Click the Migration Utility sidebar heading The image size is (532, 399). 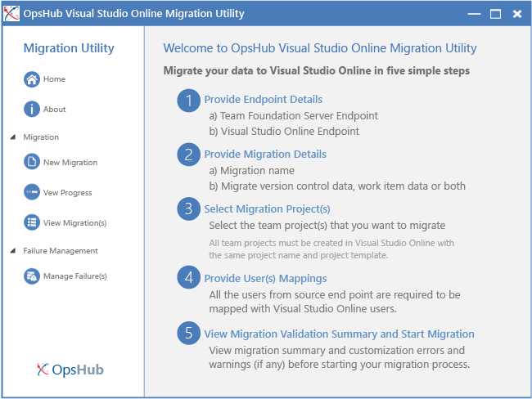click(69, 48)
